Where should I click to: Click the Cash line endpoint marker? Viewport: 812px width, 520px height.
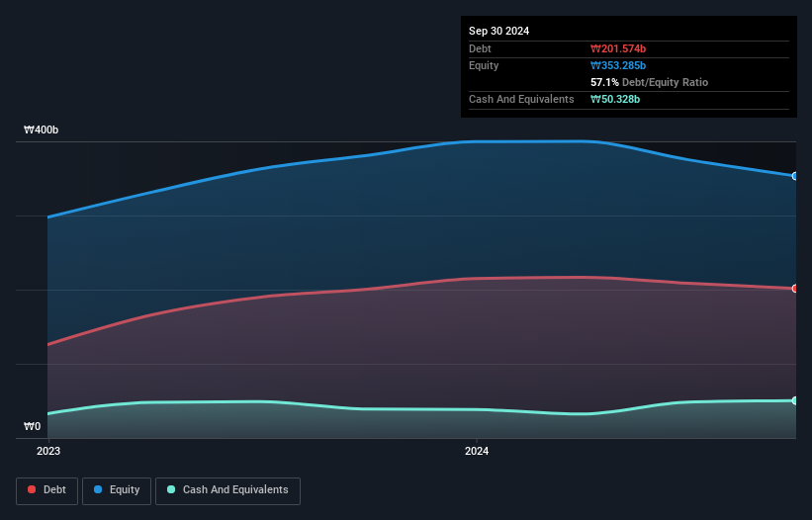pos(795,400)
